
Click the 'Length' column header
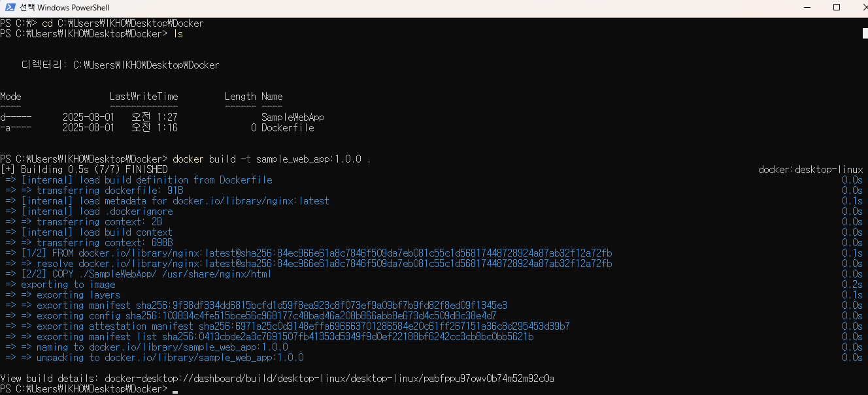tap(241, 97)
